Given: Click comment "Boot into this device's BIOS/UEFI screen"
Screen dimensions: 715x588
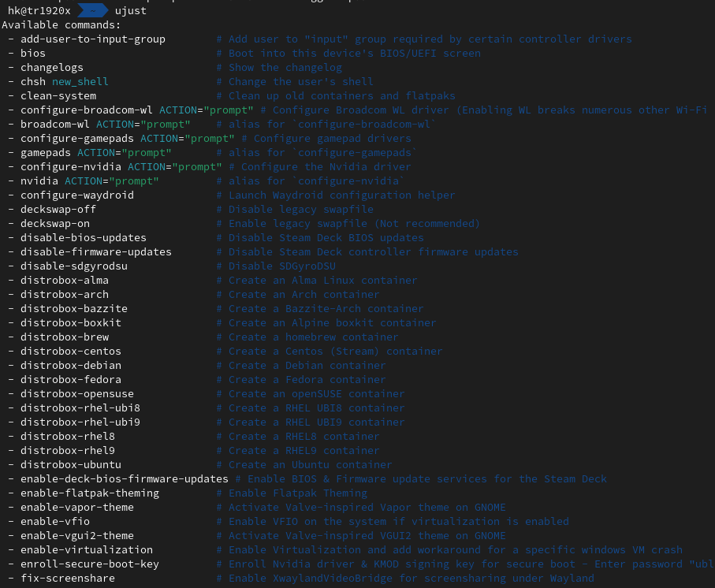Looking at the screenshot, I should [x=354, y=54].
